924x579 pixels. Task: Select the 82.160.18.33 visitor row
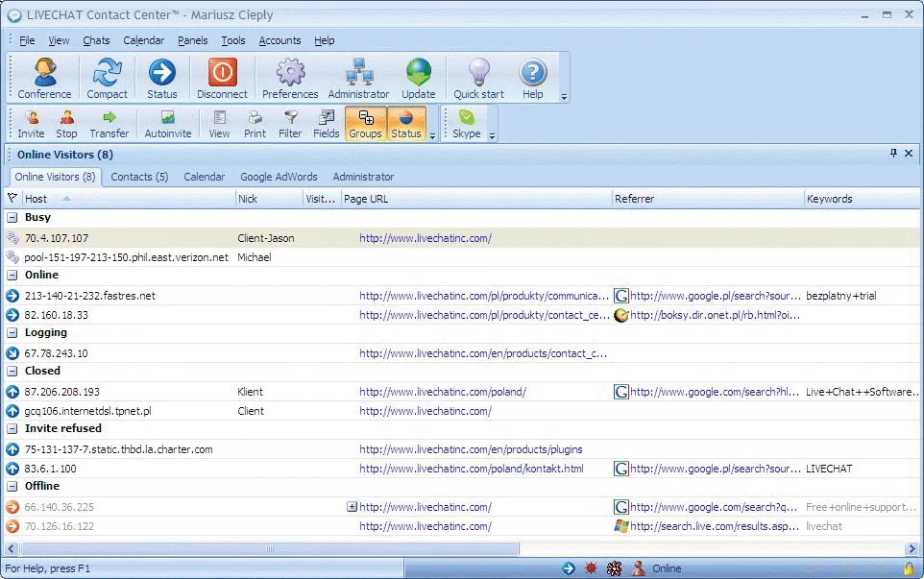(462, 315)
